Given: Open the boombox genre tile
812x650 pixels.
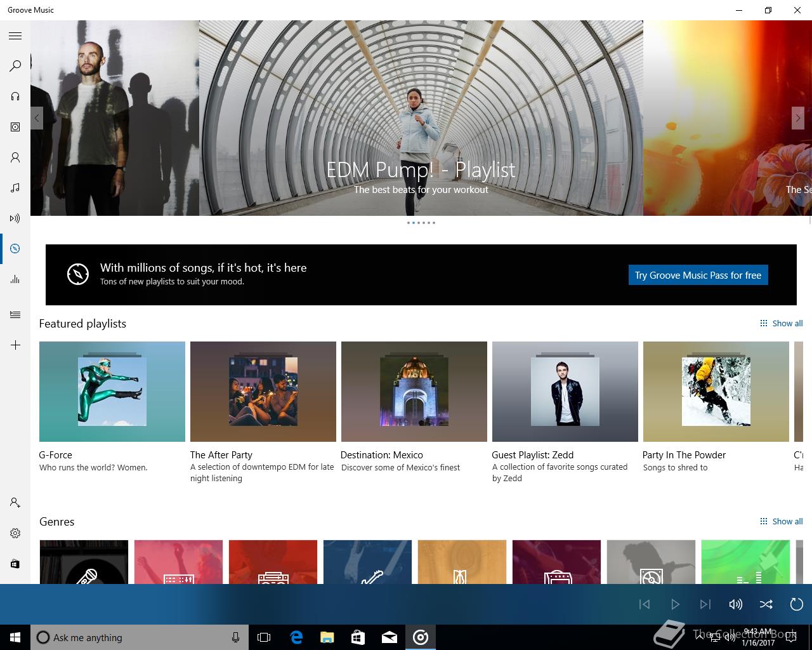Looking at the screenshot, I should pos(273,562).
